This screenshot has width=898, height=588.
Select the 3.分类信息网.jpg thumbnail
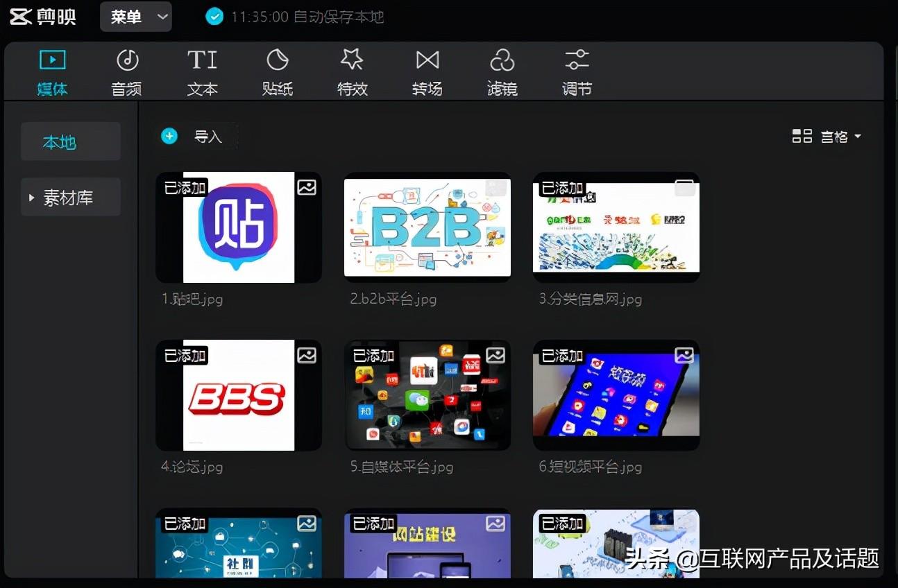(616, 227)
